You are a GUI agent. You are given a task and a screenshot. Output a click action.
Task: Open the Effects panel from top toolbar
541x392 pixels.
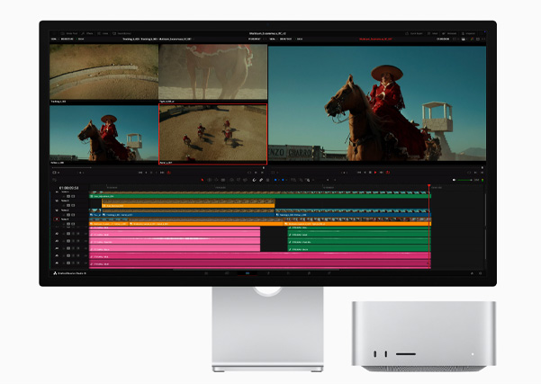tap(87, 33)
